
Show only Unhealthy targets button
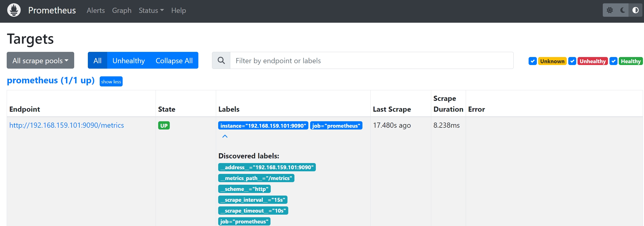(129, 60)
